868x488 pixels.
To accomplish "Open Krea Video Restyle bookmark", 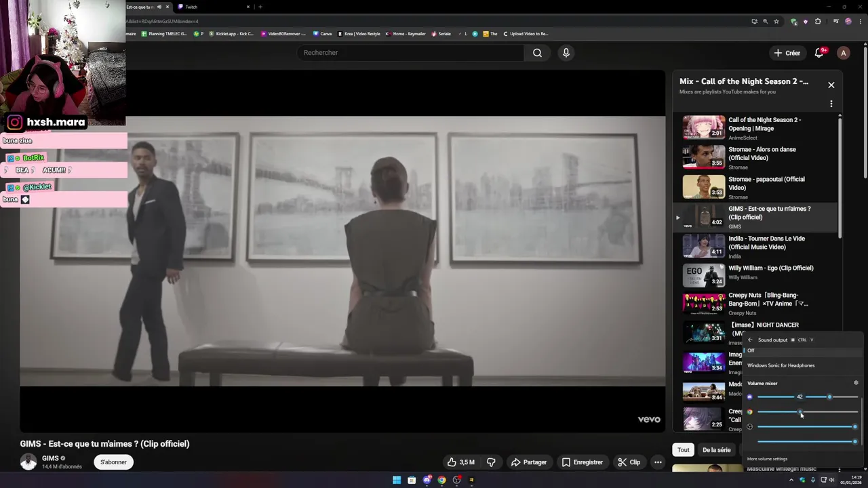I will point(359,33).
